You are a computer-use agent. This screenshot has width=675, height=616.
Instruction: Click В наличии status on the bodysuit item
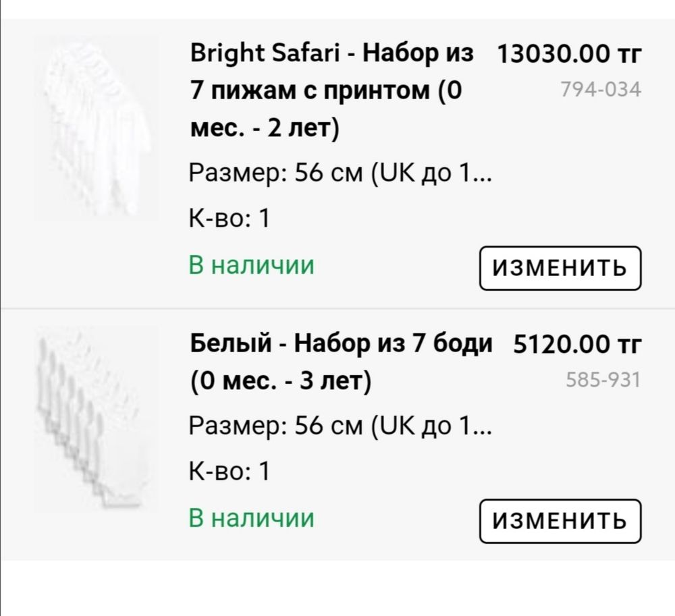pos(251,518)
